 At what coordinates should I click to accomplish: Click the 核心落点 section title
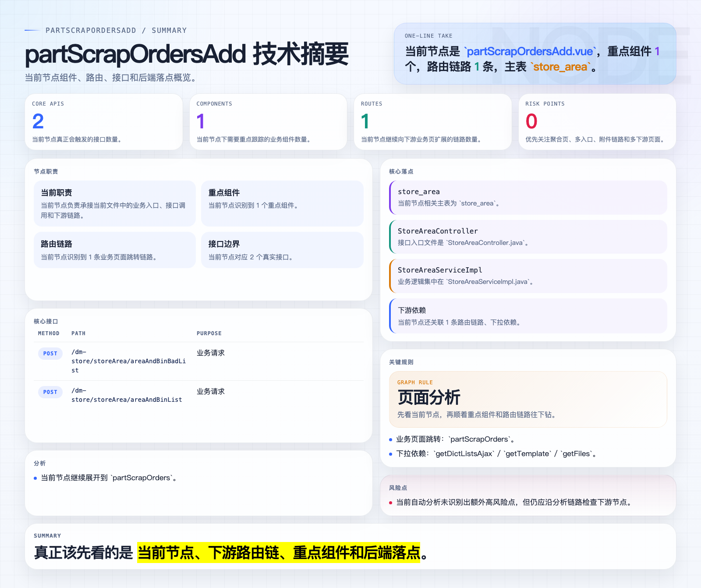[401, 171]
